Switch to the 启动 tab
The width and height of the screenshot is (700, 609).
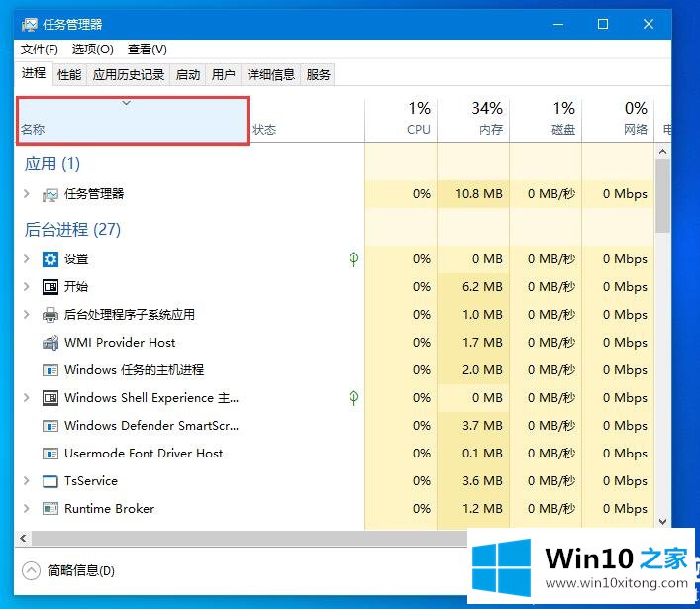[188, 74]
